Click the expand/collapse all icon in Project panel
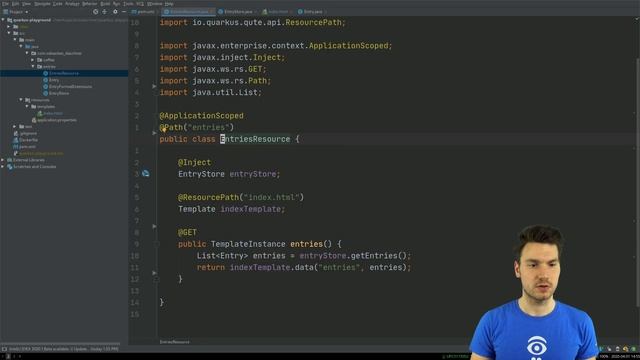The width and height of the screenshot is (640, 360). click(104, 12)
